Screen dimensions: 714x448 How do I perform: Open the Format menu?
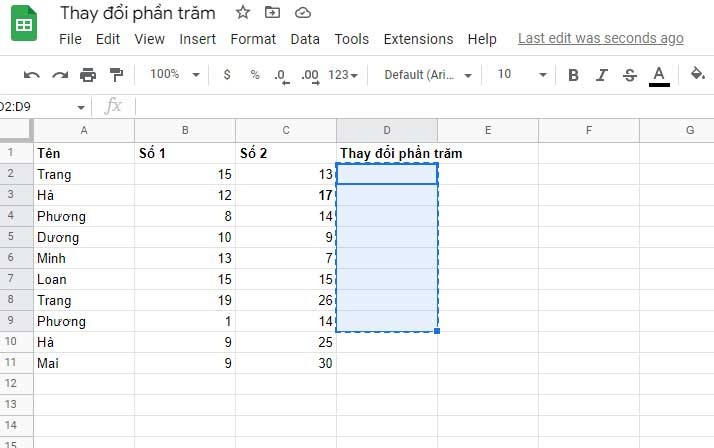point(253,39)
